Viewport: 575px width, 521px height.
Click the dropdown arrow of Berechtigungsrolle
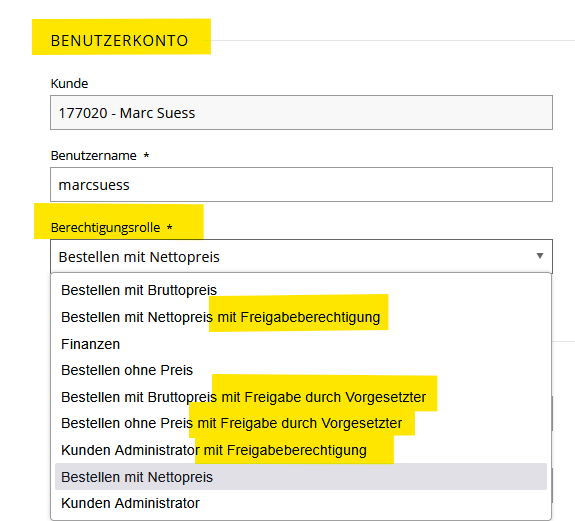tap(539, 256)
